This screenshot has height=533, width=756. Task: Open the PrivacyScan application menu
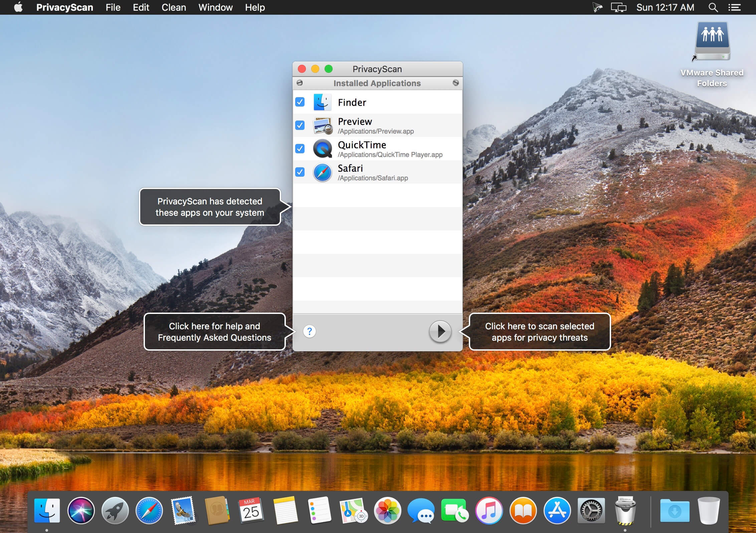(x=64, y=7)
